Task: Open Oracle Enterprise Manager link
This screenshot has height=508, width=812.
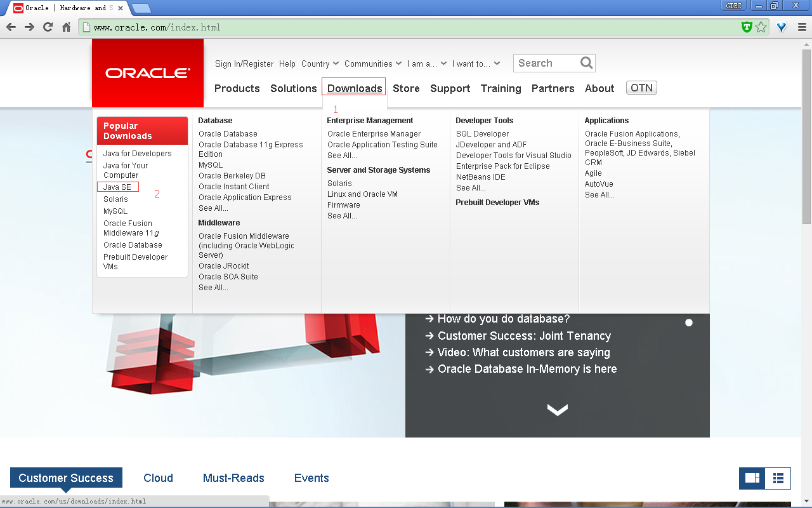Action: [x=374, y=134]
